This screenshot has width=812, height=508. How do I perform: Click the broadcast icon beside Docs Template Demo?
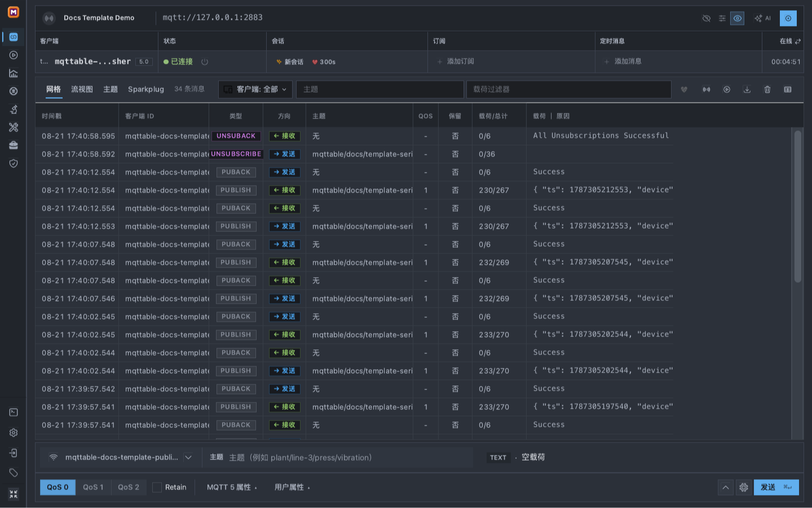point(50,18)
